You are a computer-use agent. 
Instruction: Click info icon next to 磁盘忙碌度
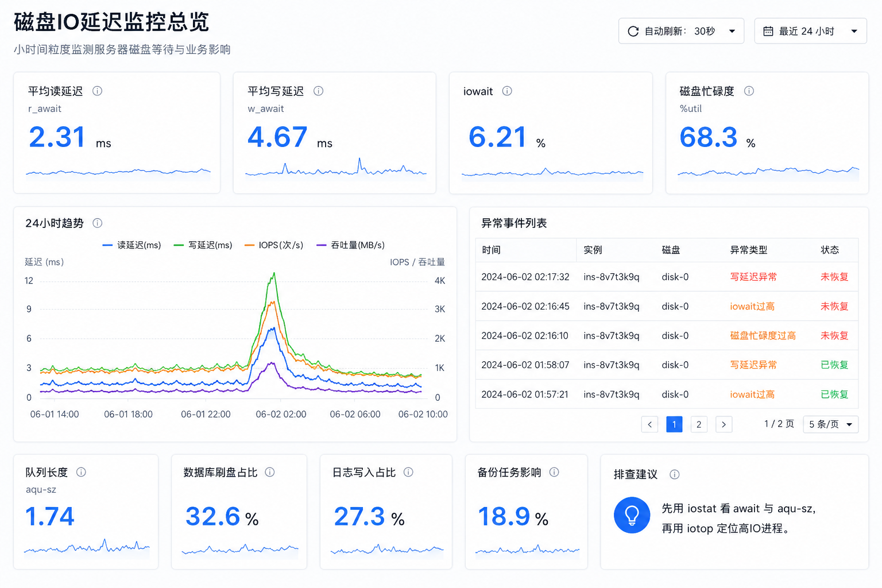click(x=749, y=91)
